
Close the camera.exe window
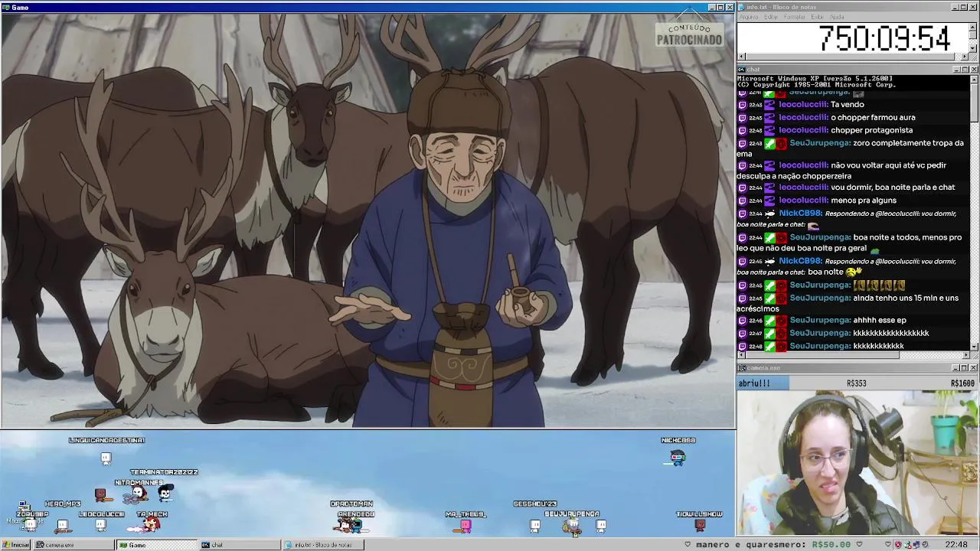(x=974, y=368)
